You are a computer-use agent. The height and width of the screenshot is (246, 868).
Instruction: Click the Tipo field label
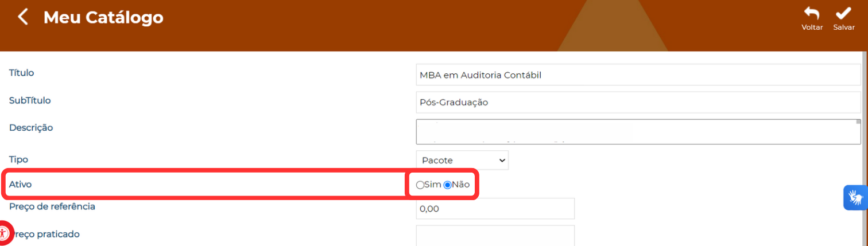[18, 158]
